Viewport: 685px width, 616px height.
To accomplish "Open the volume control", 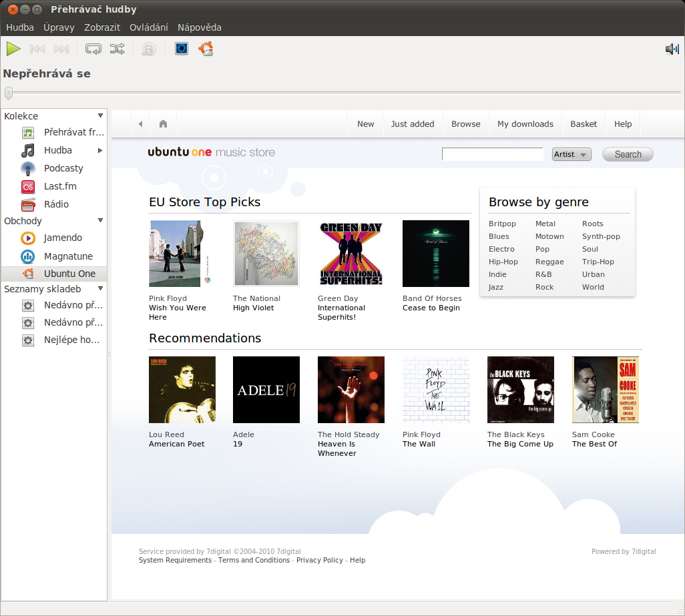I will point(672,49).
